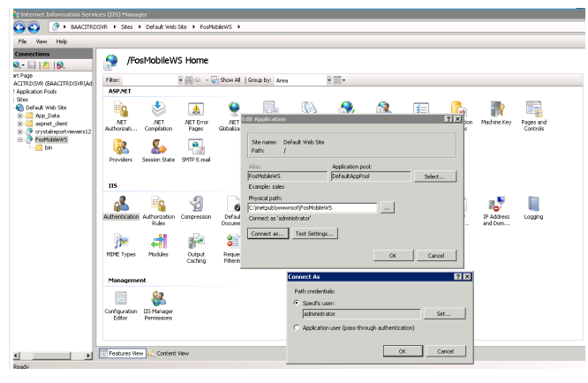Expand the crystalreportviewers12 tree node
Screen dimensions: 588x383
pyautogui.click(x=20, y=131)
